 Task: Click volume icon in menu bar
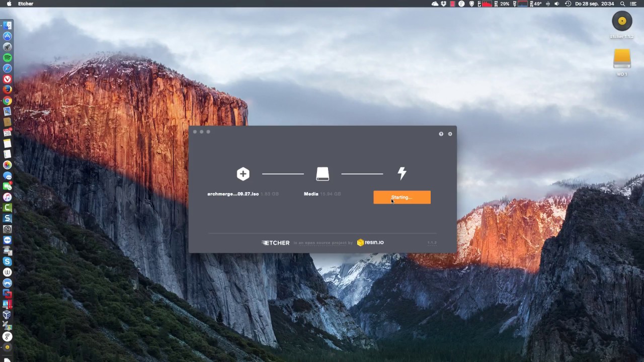pos(556,4)
